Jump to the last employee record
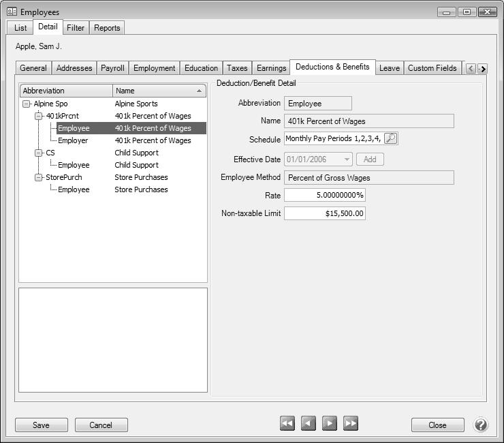Screen dimensions: 504x443 351,424
